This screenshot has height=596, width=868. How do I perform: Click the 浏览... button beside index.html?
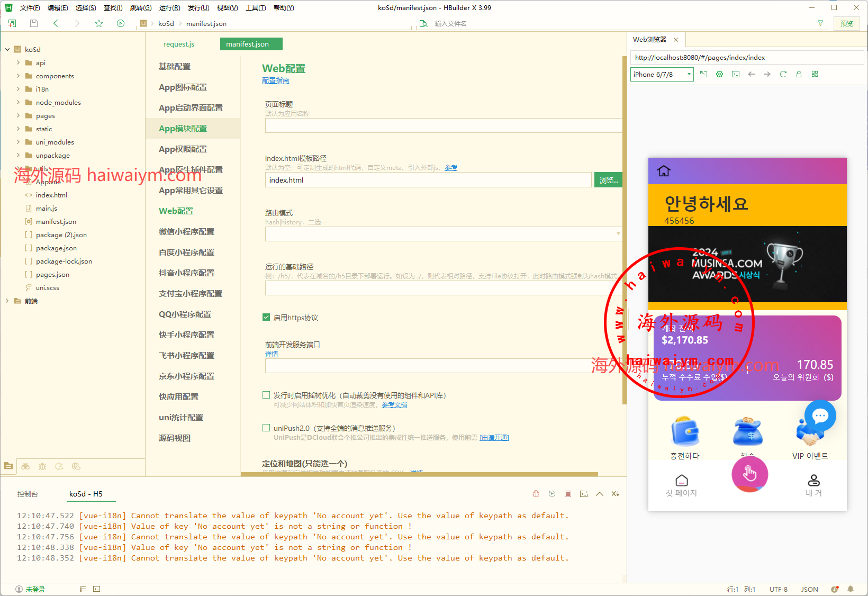coord(608,180)
